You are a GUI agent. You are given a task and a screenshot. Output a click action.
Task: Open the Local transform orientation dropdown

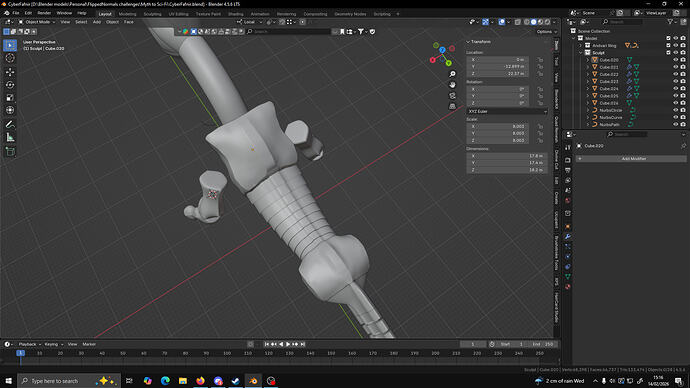pos(249,22)
